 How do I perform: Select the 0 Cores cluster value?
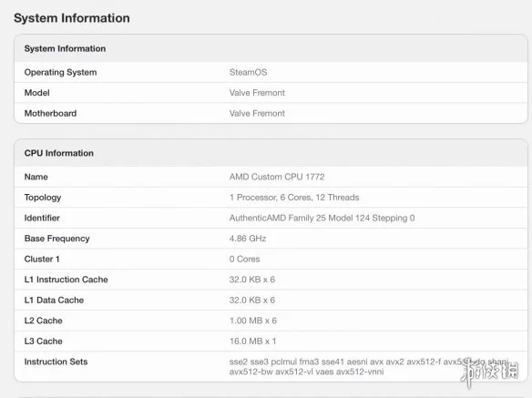(x=245, y=259)
